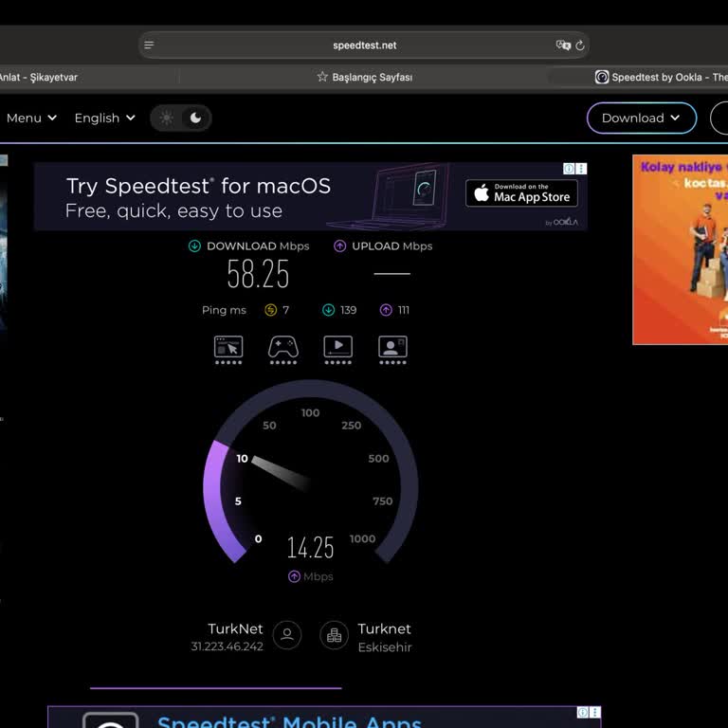Click Download on the Mac App Store button
The image size is (728, 728).
(521, 193)
